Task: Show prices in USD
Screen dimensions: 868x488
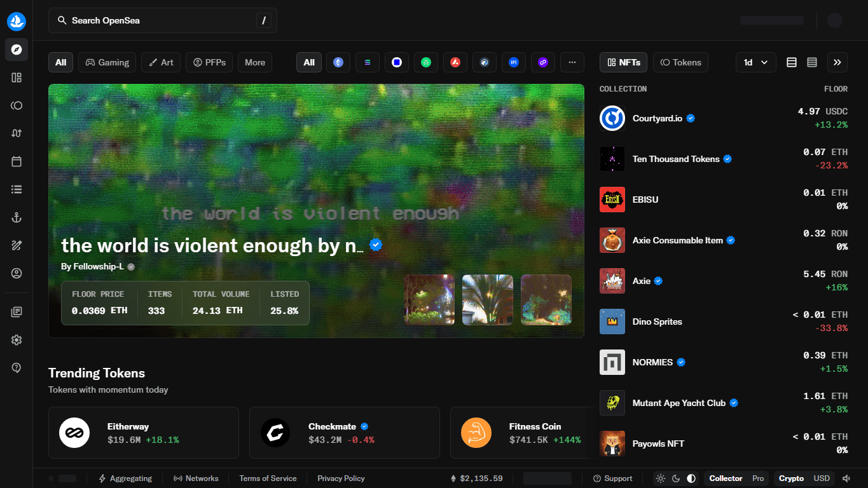Action: point(822,478)
